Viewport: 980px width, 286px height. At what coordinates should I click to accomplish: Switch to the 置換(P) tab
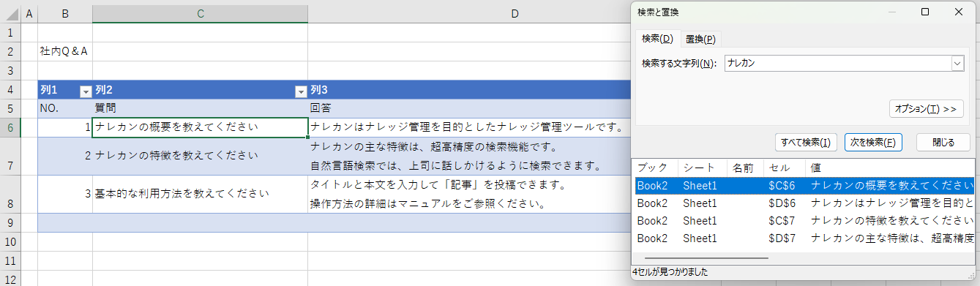[x=700, y=39]
